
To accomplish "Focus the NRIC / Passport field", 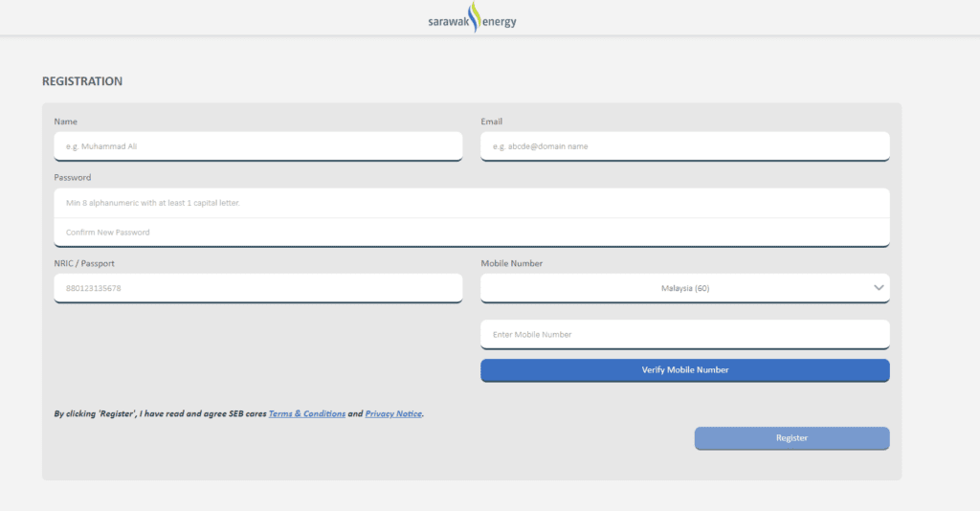I will click(x=258, y=288).
